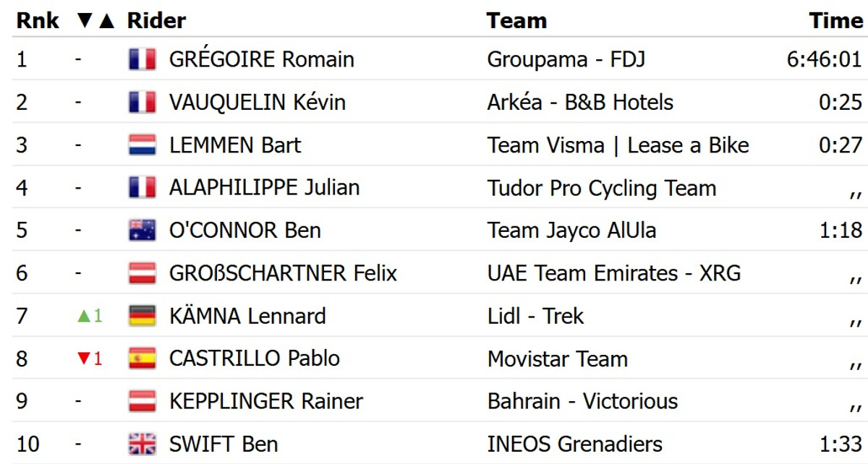Screen dimensions: 868x464
Task: Click the Netherlands flag next to Lemmen Bart
Action: click(142, 145)
